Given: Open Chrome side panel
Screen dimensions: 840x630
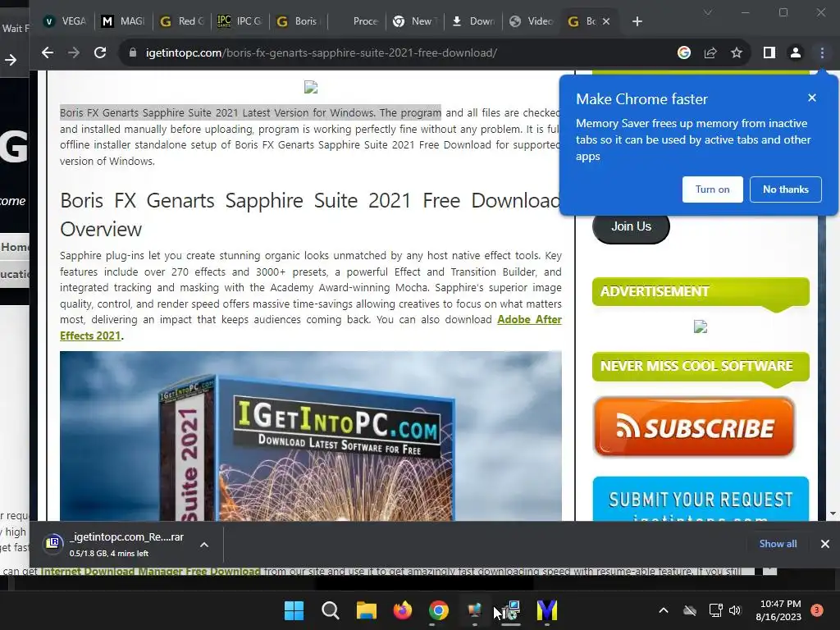Looking at the screenshot, I should [x=769, y=52].
